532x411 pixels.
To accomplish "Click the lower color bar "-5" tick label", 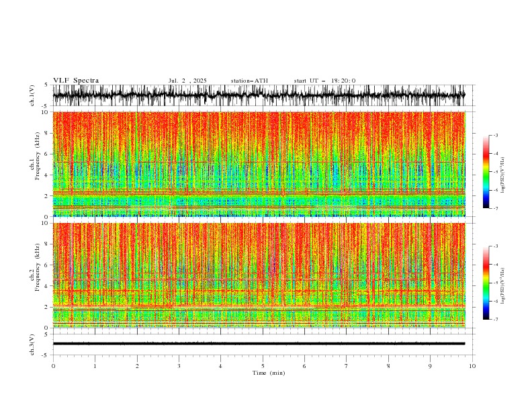I will point(495,283).
